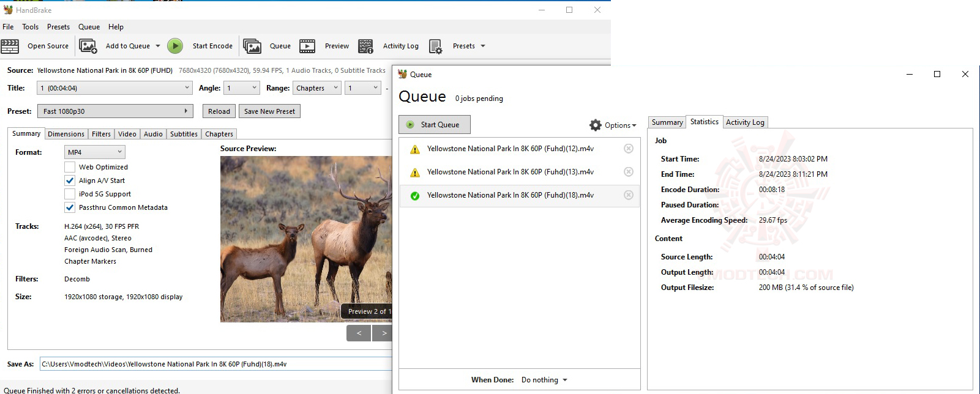The image size is (980, 394).
Task: Switch to the Subtitles tab
Action: tap(184, 134)
